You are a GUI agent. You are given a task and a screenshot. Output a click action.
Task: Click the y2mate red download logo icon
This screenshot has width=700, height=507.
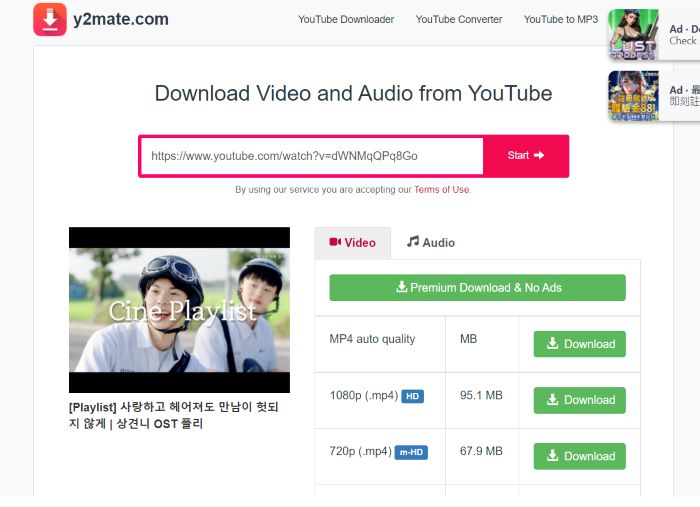click(50, 19)
